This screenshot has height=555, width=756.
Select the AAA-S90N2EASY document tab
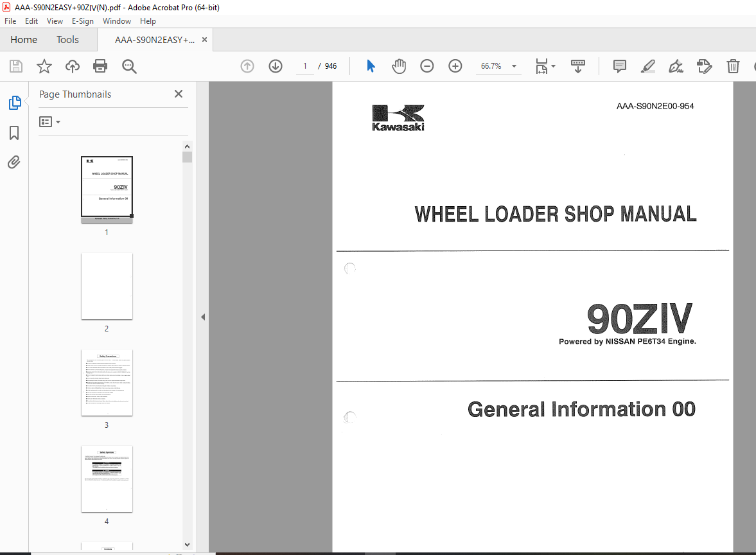click(x=155, y=40)
